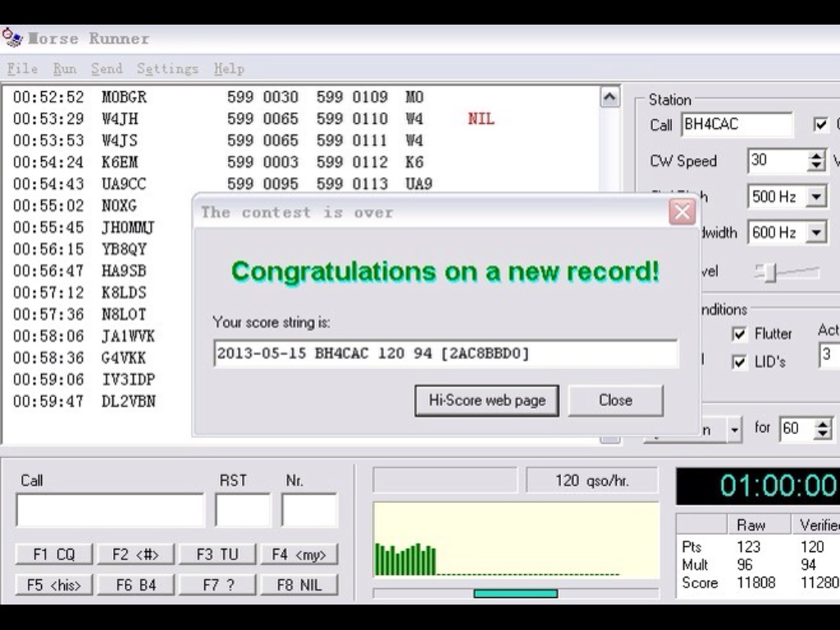The height and width of the screenshot is (630, 840).
Task: Expand the 600 Hz bandwidth dropdown
Action: pos(816,232)
